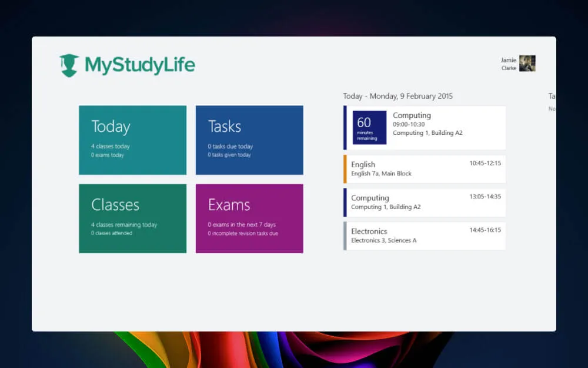Click the partially visible Tasks panel heading
The image size is (588, 368).
552,96
